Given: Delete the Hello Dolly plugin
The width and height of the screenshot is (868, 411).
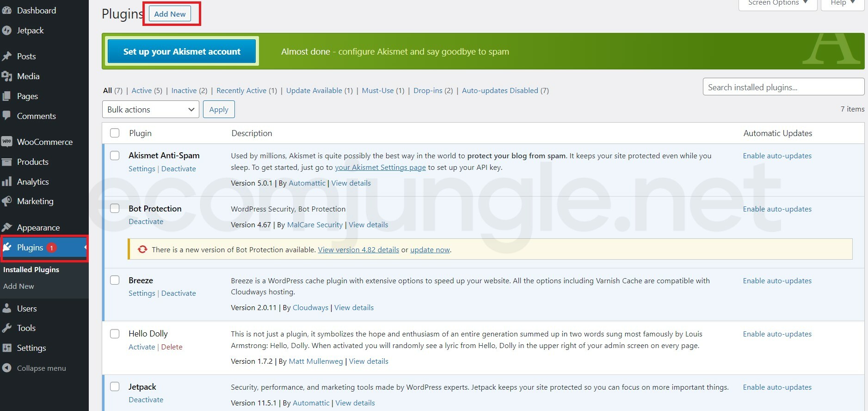Looking at the screenshot, I should coord(172,347).
